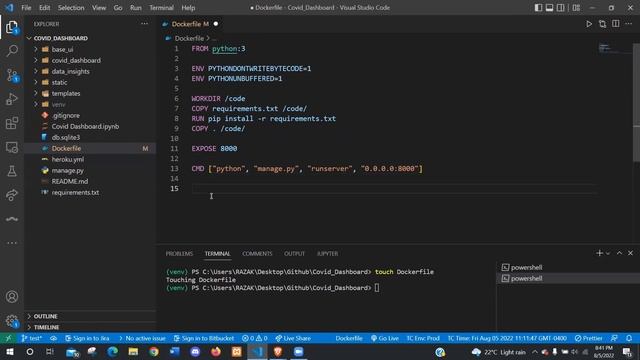Screen dimensions: 640x360
Task: Expand the Outline section
Action: pyautogui.click(x=45, y=316)
